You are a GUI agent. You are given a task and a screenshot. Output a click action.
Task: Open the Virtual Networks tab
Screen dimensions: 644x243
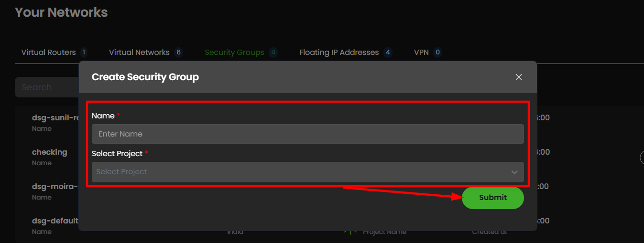click(x=139, y=53)
